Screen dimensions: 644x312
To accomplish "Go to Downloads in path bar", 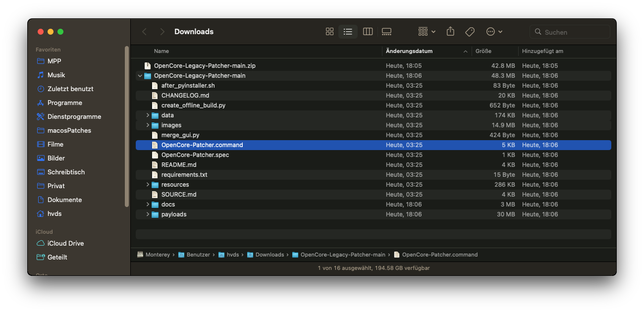I will [x=266, y=255].
